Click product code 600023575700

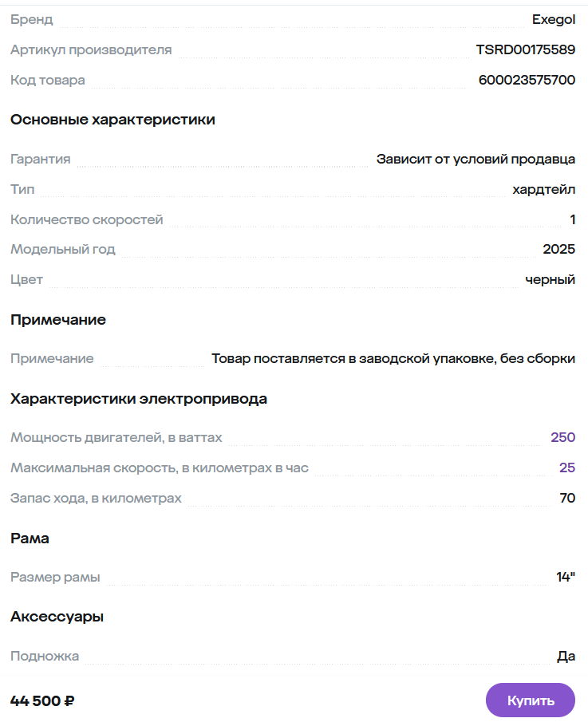click(527, 80)
